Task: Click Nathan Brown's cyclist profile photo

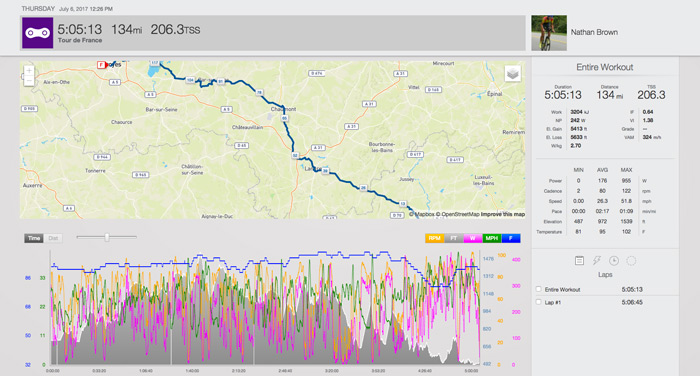Action: 549,33
